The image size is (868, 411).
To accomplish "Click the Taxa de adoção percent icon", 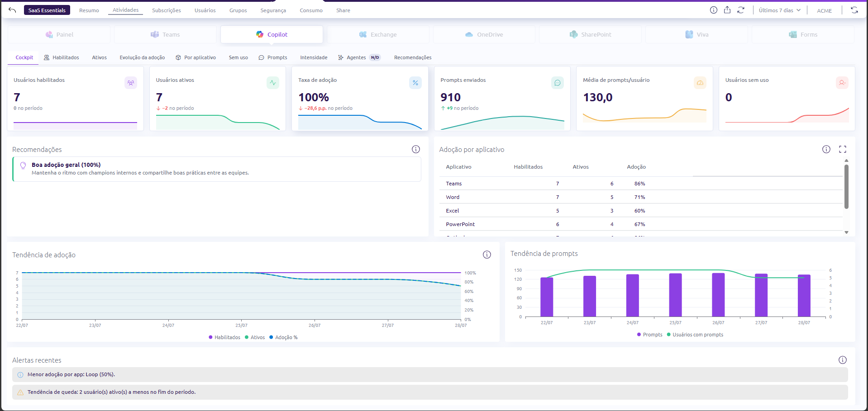I will [x=415, y=83].
